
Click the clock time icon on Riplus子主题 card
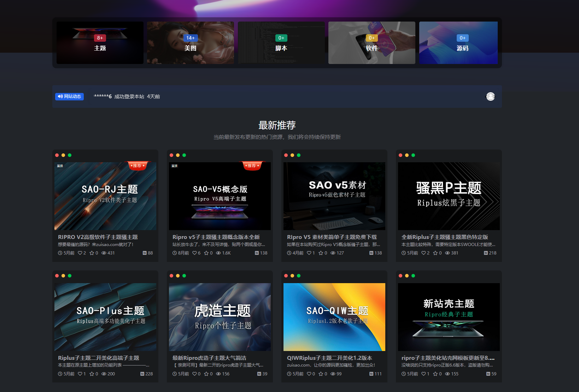point(60,374)
